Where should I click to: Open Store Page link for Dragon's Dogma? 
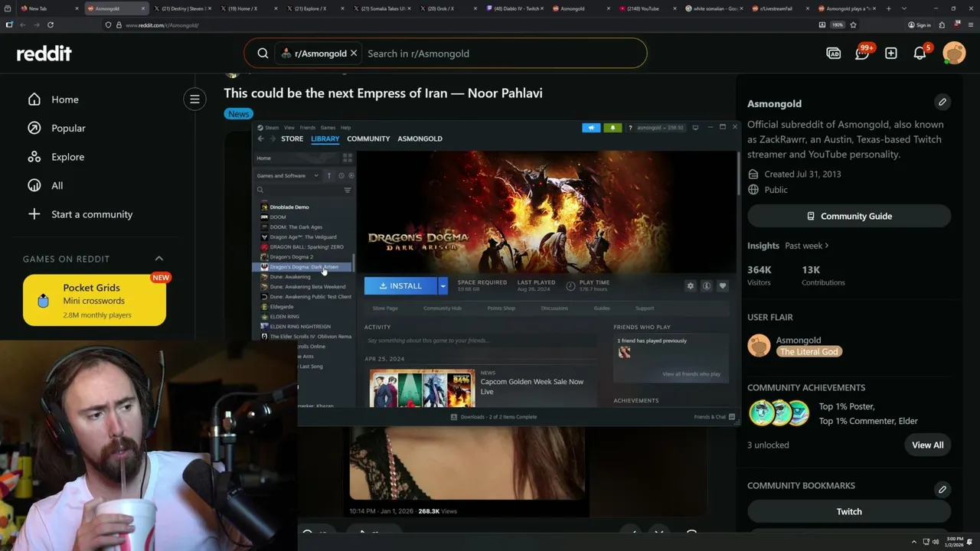(385, 308)
